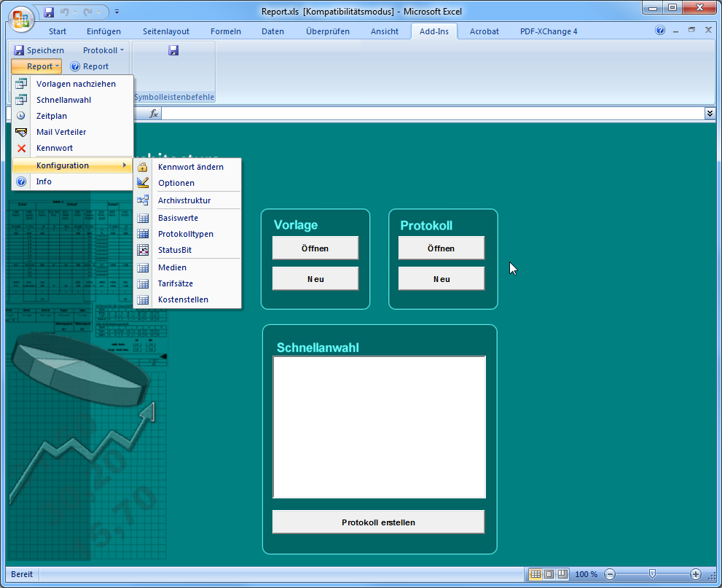Click the padlock icon beside Kennwort ändern
Viewport: 722px width, 588px height.
tap(143, 167)
